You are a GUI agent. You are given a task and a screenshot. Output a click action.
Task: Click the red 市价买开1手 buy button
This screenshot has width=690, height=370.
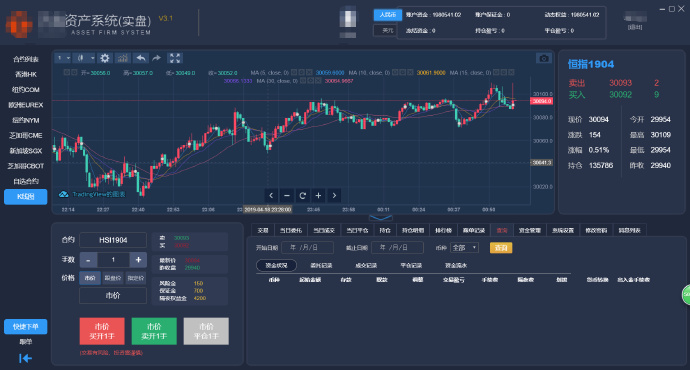coord(102,331)
